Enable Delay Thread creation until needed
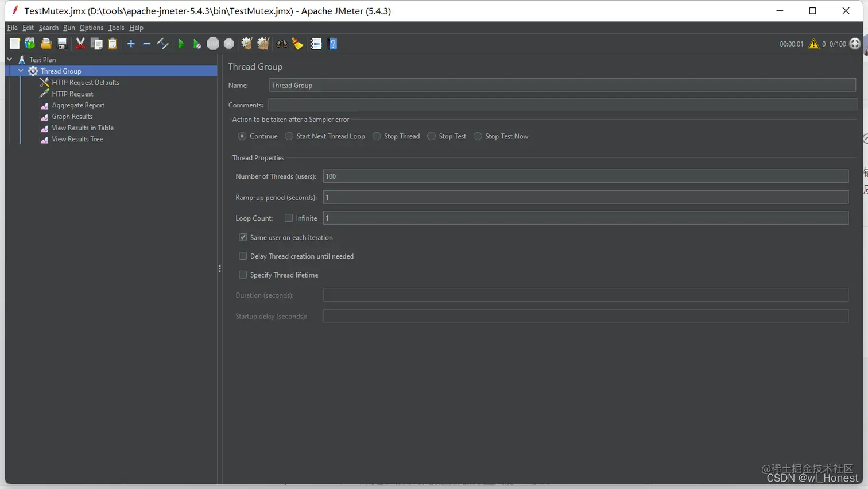This screenshot has width=868, height=489. pyautogui.click(x=243, y=256)
